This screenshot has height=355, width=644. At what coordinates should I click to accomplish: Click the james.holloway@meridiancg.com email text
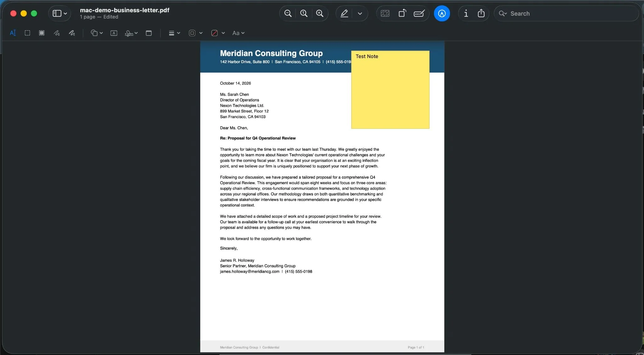(249, 271)
